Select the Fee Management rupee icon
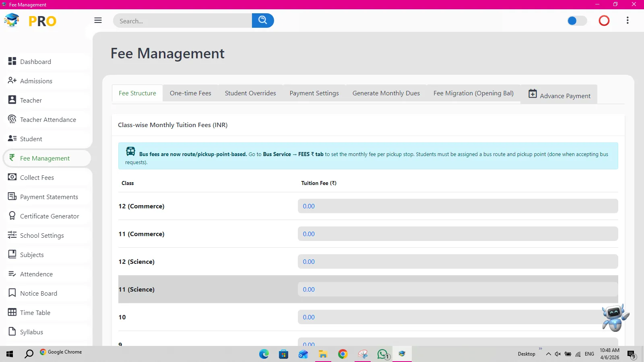The image size is (644, 362). [x=12, y=158]
